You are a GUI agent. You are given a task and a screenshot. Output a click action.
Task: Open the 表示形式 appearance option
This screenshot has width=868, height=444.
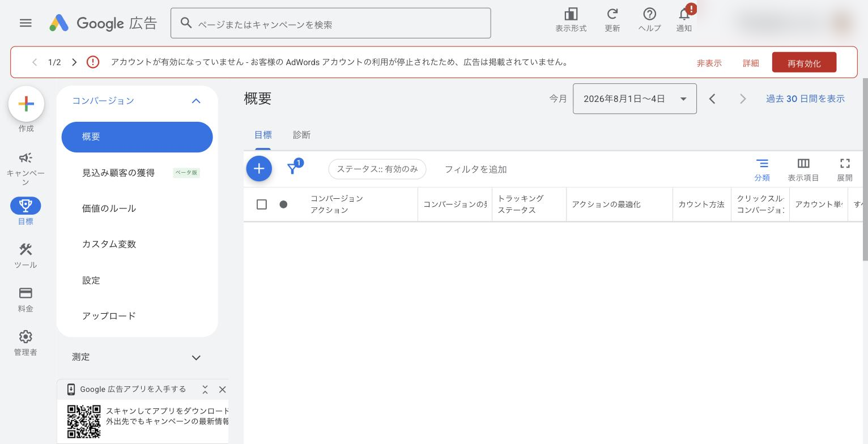[x=571, y=20]
